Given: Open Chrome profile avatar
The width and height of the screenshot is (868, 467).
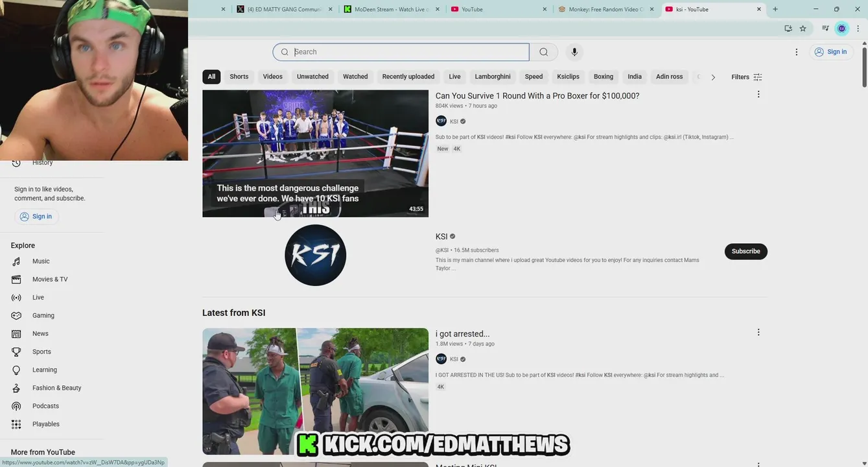Looking at the screenshot, I should [841, 29].
